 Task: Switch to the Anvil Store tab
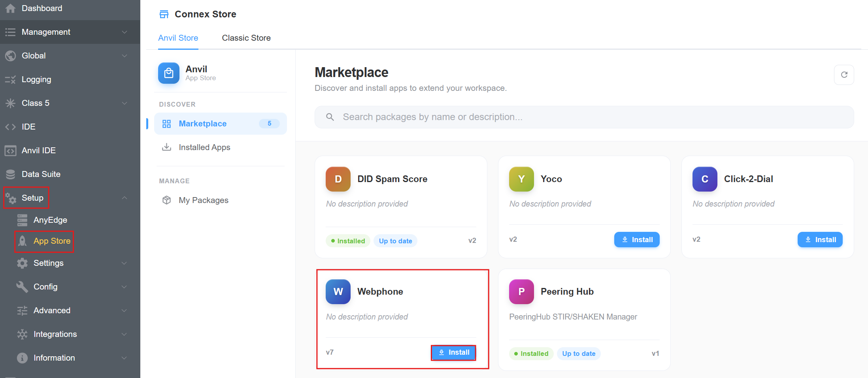(x=178, y=38)
